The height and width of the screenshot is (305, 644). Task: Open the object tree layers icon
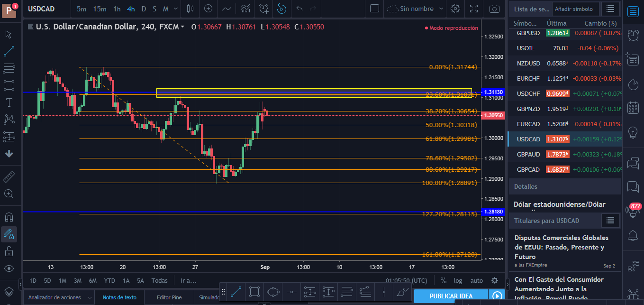(9, 291)
